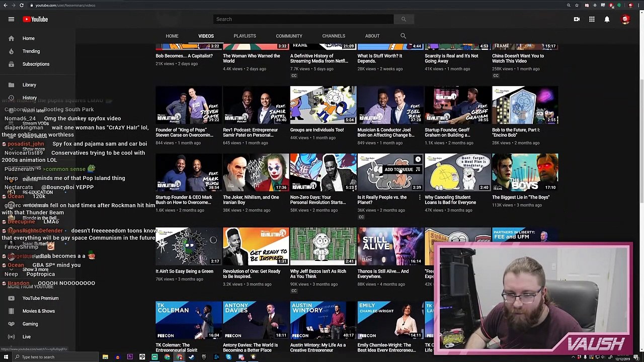Viewport: 644px width, 362px height.
Task: Open 'Why Canceling Student Loans Is Bad' title
Action: (x=450, y=200)
